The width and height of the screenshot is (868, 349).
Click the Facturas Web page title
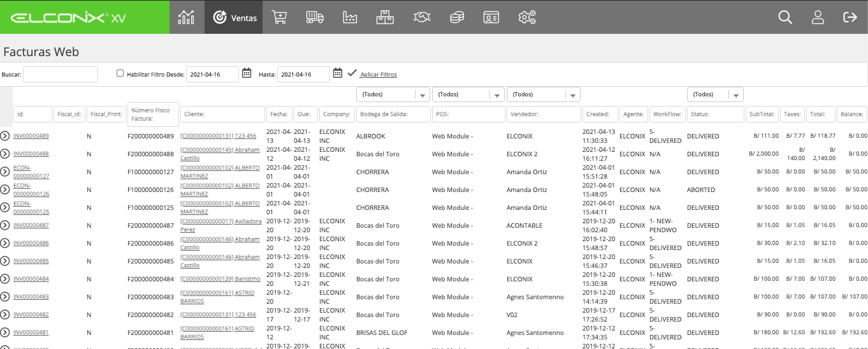point(41,52)
